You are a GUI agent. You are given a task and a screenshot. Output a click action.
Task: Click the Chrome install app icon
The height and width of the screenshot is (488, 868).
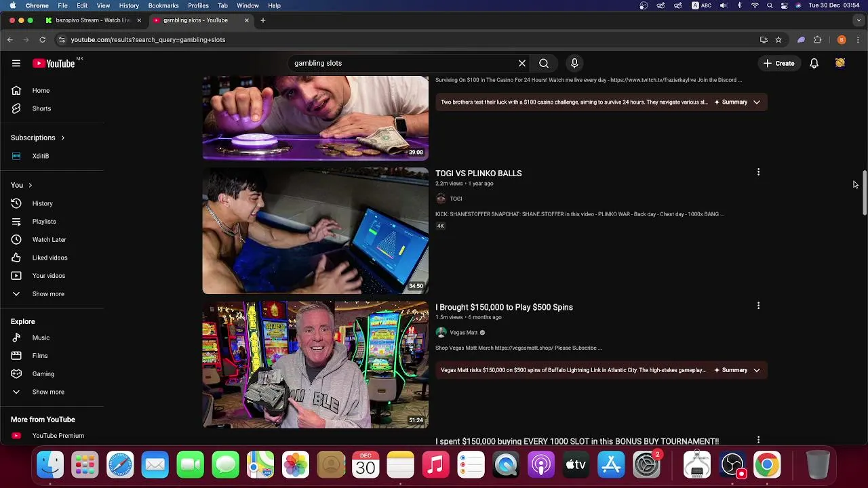(x=764, y=40)
